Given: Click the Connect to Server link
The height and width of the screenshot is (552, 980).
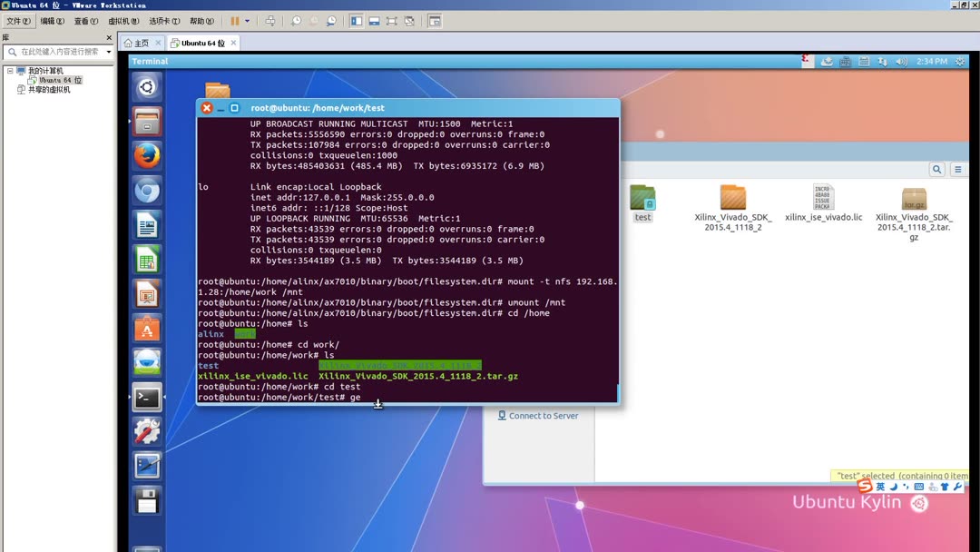Looking at the screenshot, I should [538, 416].
